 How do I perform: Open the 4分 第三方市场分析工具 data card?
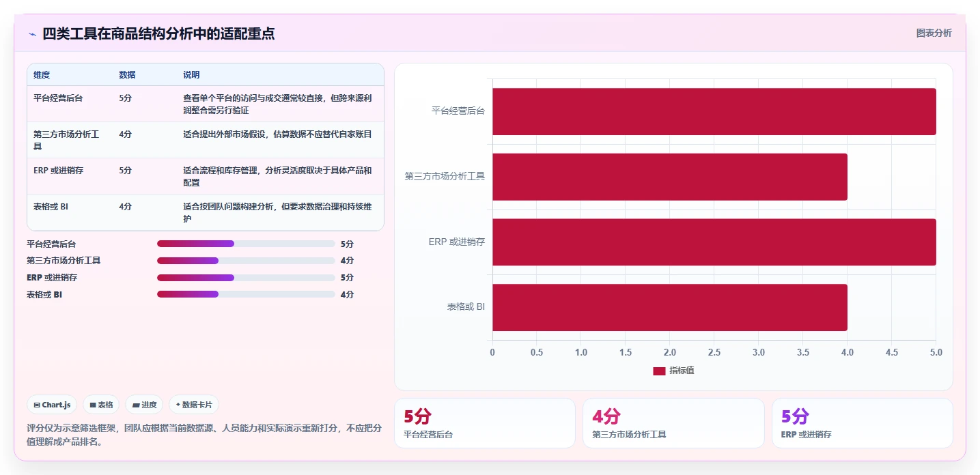673,423
